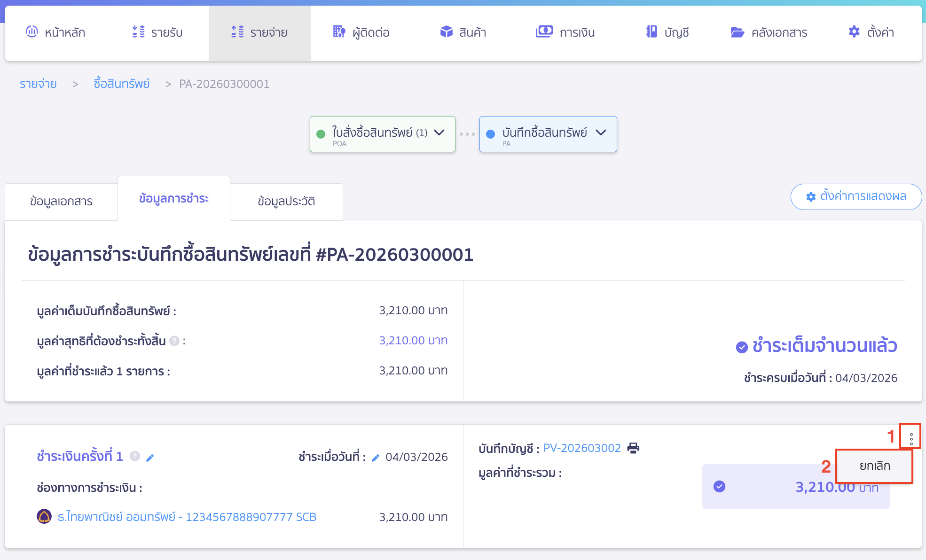926x560 pixels.
Task: Open the ข้อมูลประวัติ tab
Action: click(x=286, y=201)
